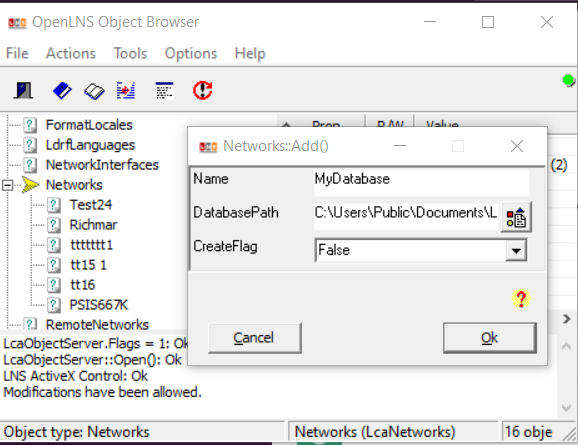Click the icon beside tt15 1 network
Screen dimensions: 578x445
[53, 264]
